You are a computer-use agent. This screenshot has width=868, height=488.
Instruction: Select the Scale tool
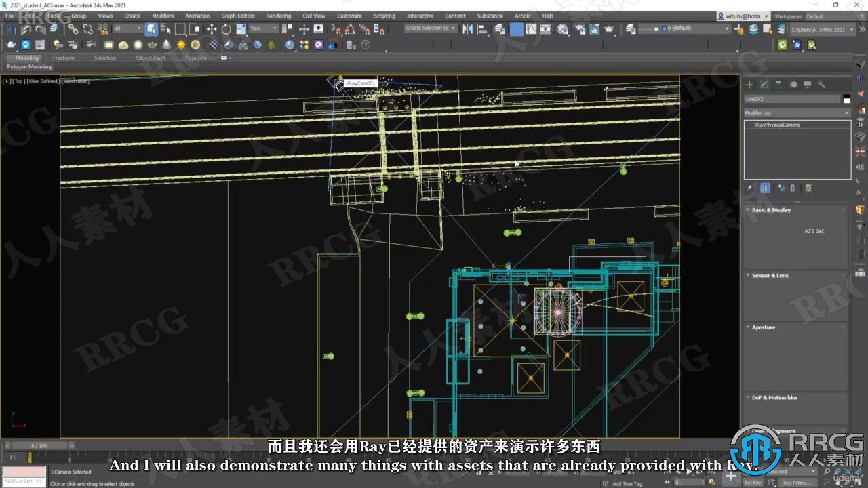tap(241, 29)
